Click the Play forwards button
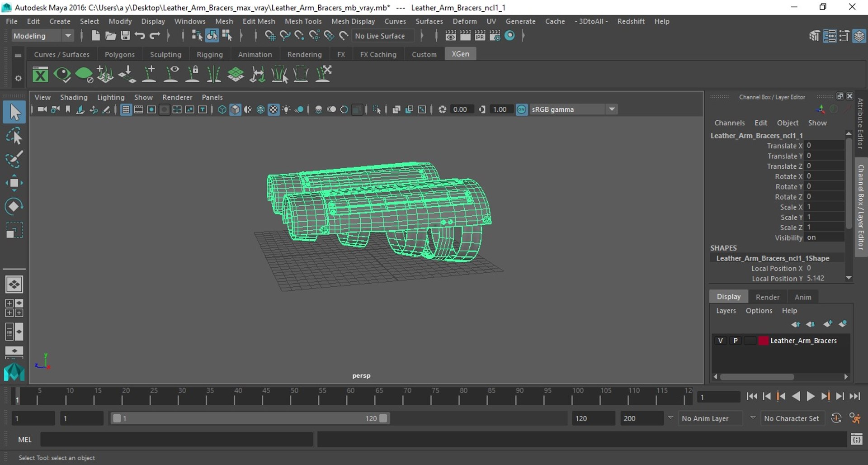Screen dimensions: 868x465 point(811,397)
